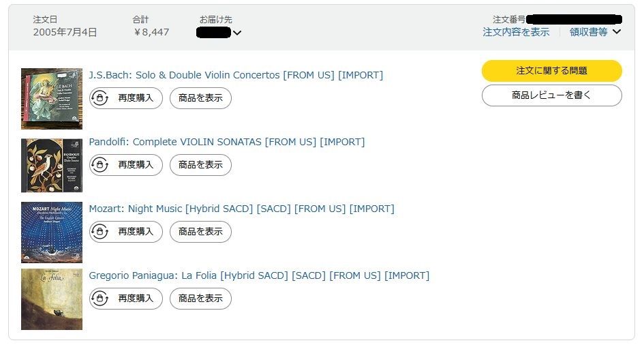644x345 pixels.
Task: Open the Mozart Night Music cover thumbnail
Action: (x=52, y=232)
